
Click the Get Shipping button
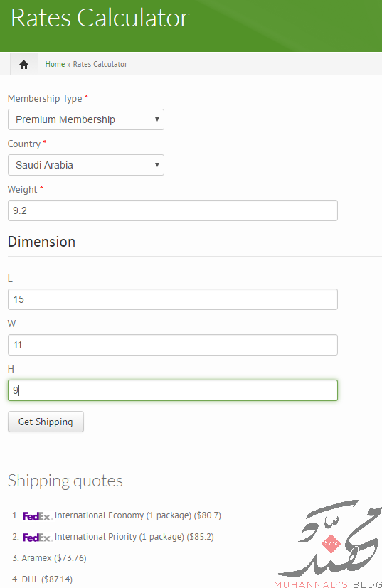coord(46,422)
